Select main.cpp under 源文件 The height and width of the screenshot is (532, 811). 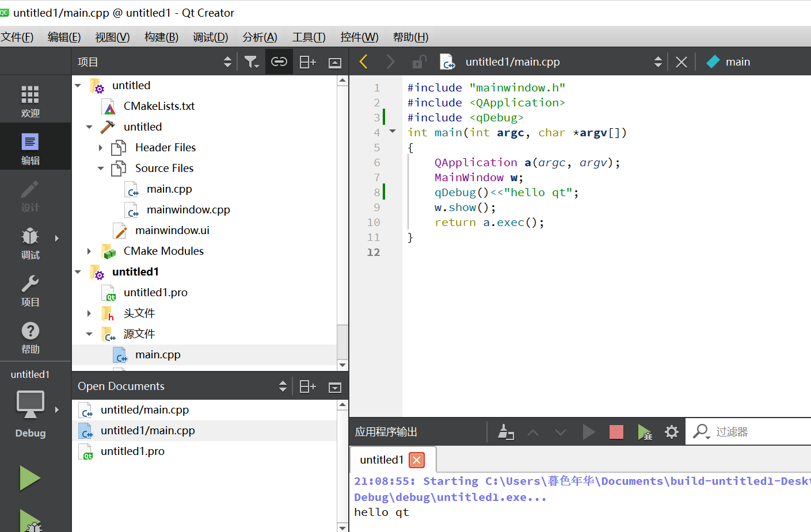[x=158, y=354]
